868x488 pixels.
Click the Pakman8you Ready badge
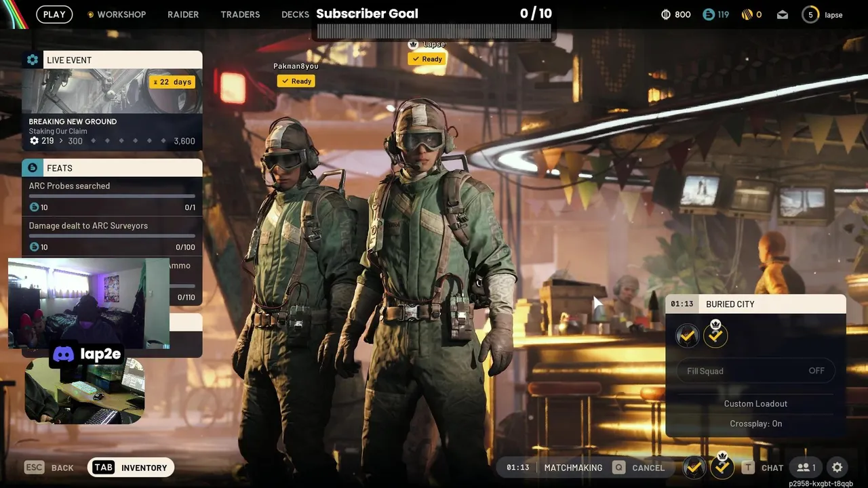point(296,81)
